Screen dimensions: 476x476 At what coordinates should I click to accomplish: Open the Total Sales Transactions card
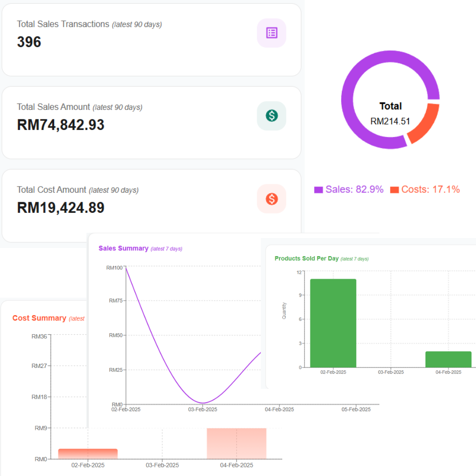(151, 38)
